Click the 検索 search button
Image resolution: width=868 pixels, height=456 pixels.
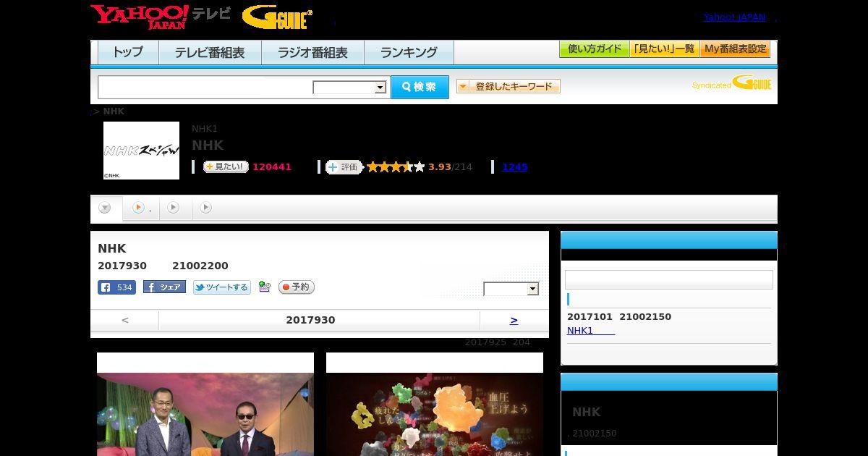420,87
